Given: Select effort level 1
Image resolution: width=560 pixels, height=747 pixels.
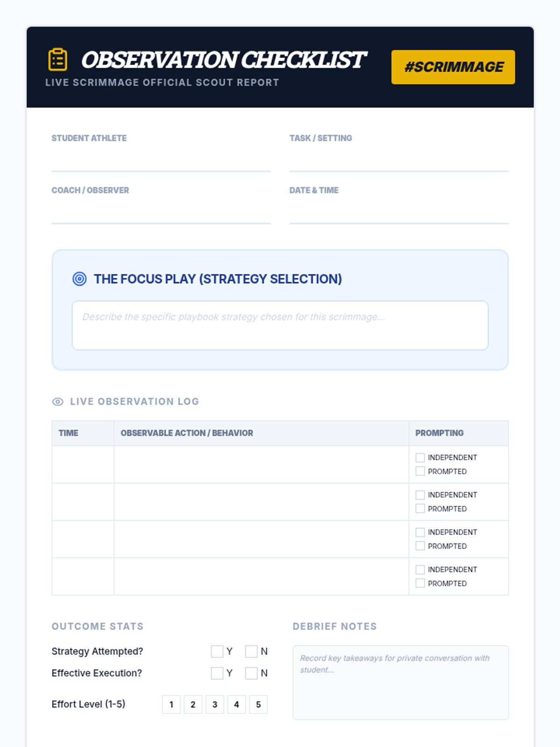Looking at the screenshot, I should click(171, 705).
